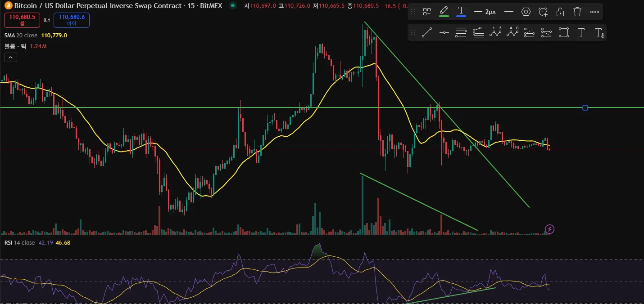The height and width of the screenshot is (304, 644).
Task: Click the Bitcoin symbol title
Action: click(118, 6)
